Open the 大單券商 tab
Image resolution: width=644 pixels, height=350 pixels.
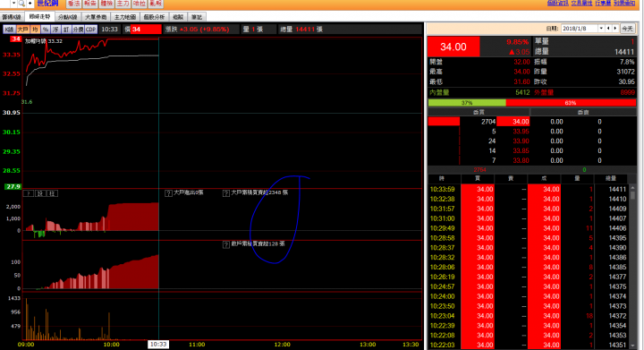tap(96, 17)
